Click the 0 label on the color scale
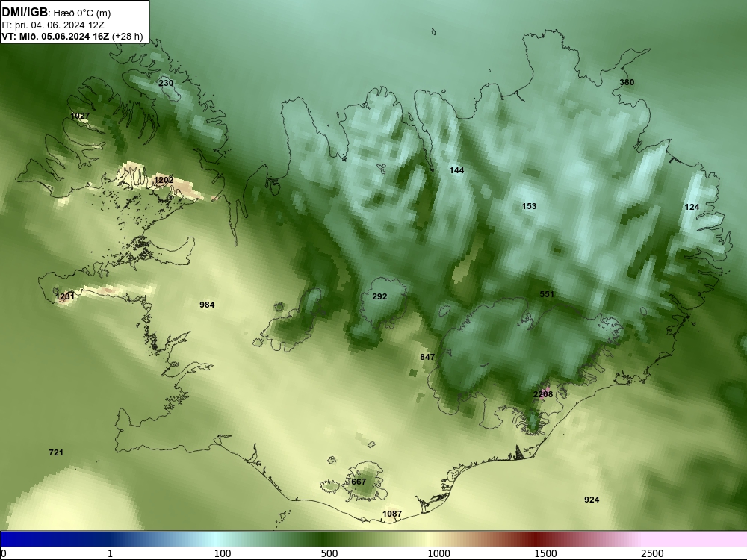Viewport: 747px width, 560px height. (x=4, y=553)
